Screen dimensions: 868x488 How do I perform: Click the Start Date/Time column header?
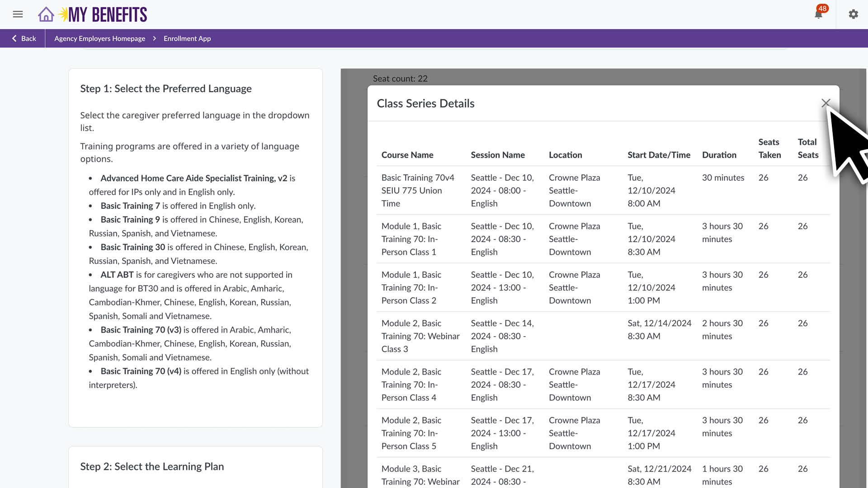pyautogui.click(x=659, y=155)
